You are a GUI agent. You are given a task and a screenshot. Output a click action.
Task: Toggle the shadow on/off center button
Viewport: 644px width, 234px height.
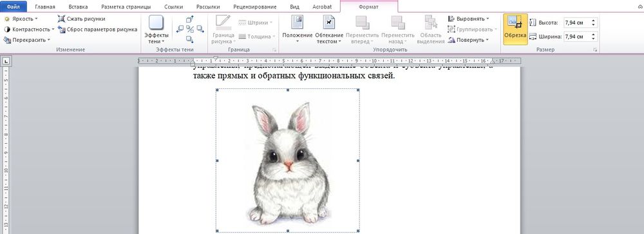pos(190,29)
